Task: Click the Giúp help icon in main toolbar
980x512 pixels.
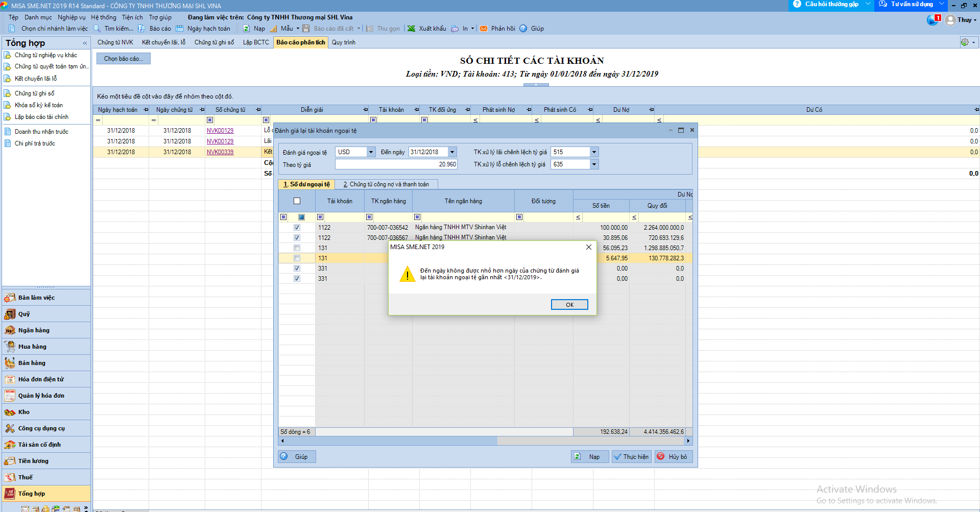Action: tap(523, 29)
